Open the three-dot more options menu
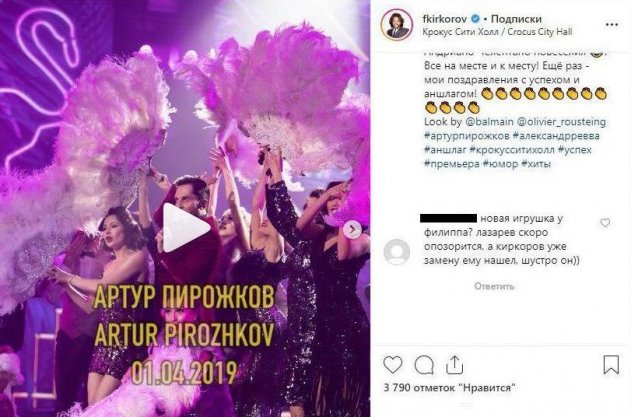Screen dimensions: 631x417 tap(611, 25)
